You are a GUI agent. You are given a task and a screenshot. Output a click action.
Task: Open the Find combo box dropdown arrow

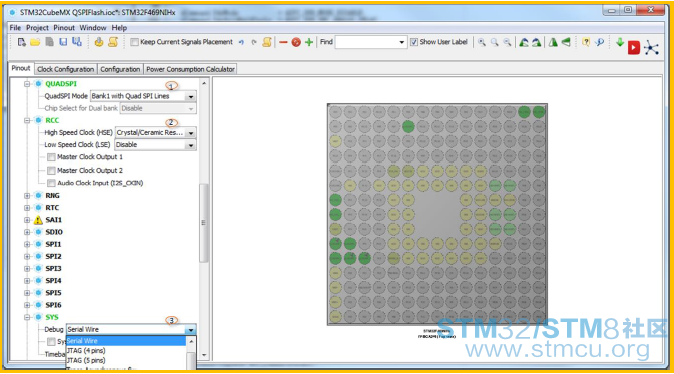(401, 42)
